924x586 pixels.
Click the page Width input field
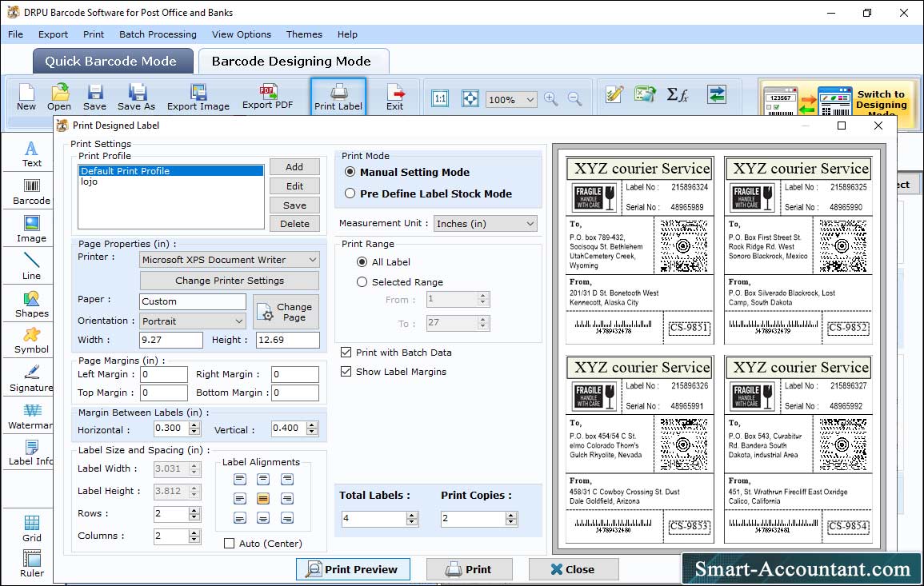tap(171, 340)
